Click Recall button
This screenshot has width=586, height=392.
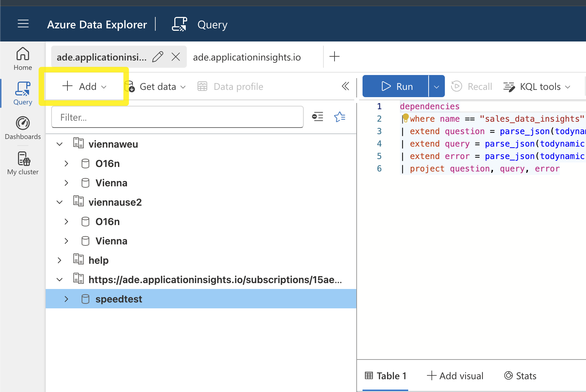pyautogui.click(x=471, y=86)
